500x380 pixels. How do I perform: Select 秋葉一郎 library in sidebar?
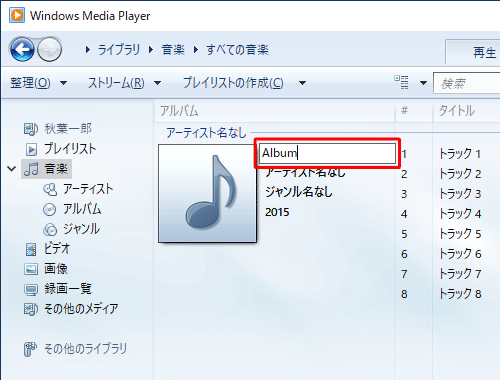pos(58,129)
